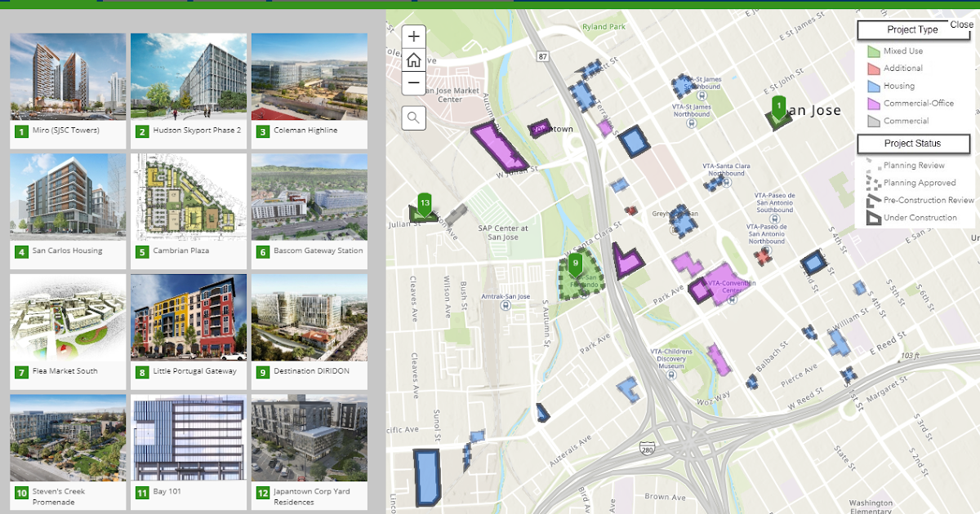Image resolution: width=980 pixels, height=514 pixels.
Task: Collapse the Project Type legend section
Action: (x=912, y=30)
